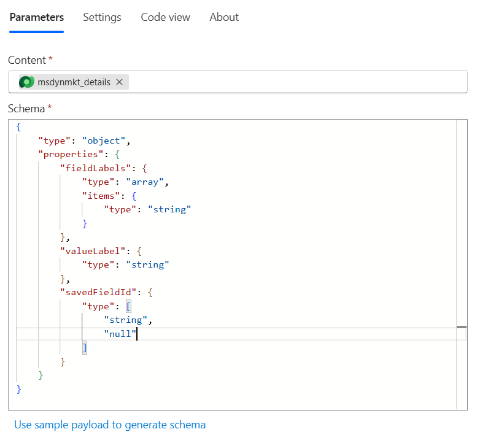The width and height of the screenshot is (477, 448).
Task: Click empty space in the Content input field
Action: click(295, 82)
